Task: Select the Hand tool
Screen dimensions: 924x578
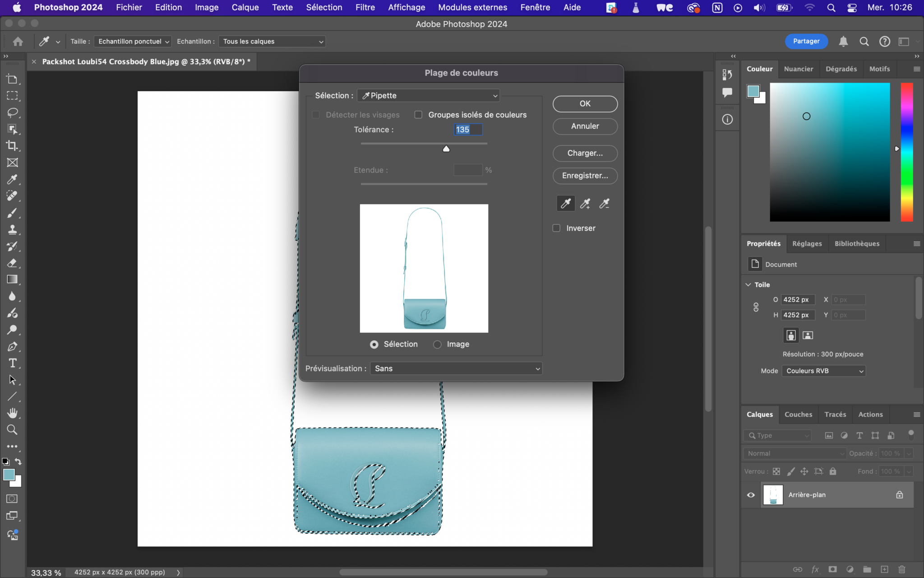Action: (x=12, y=413)
